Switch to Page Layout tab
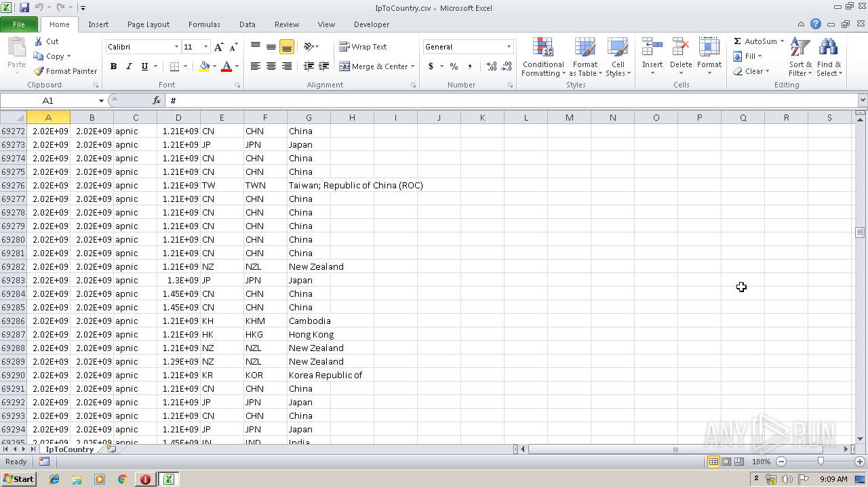Image resolution: width=868 pixels, height=488 pixels. 149,24
